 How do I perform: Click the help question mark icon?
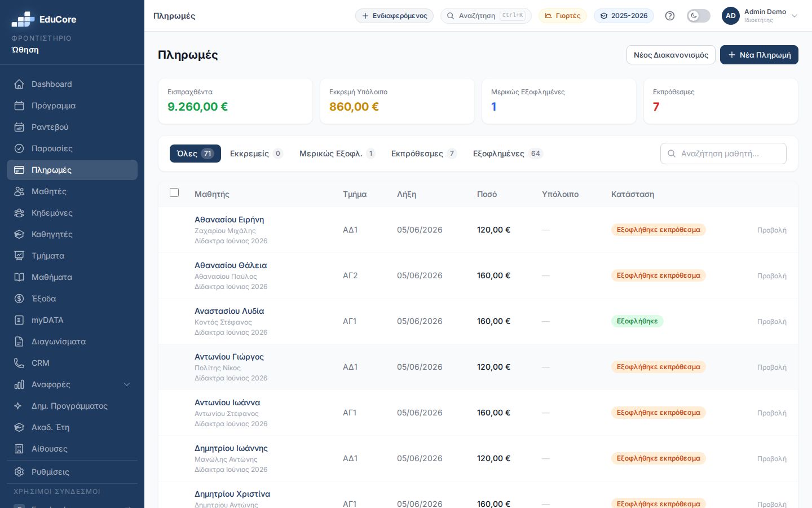(670, 16)
